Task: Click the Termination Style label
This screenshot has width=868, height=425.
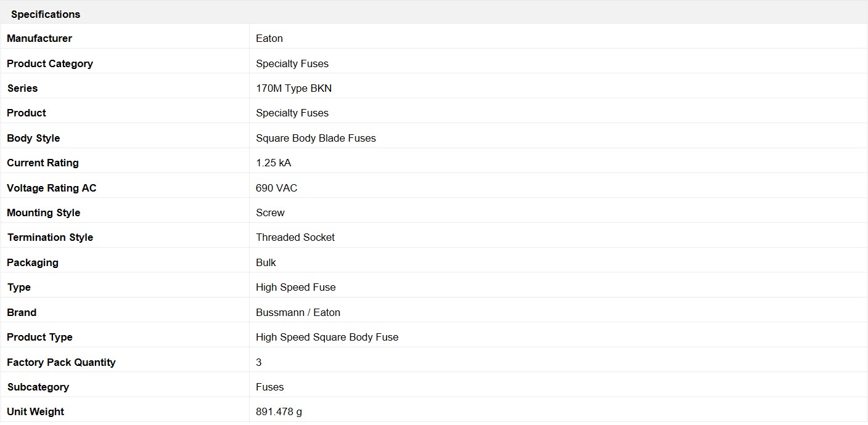Action: coord(50,237)
